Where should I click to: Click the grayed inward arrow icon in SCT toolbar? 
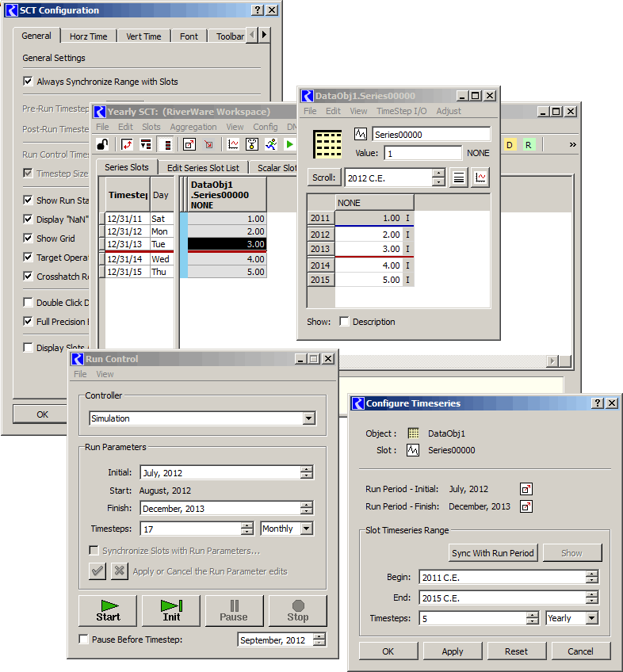click(x=208, y=144)
